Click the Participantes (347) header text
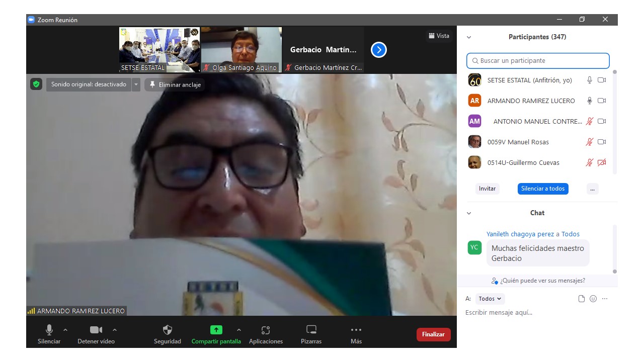644x362 pixels. click(537, 37)
